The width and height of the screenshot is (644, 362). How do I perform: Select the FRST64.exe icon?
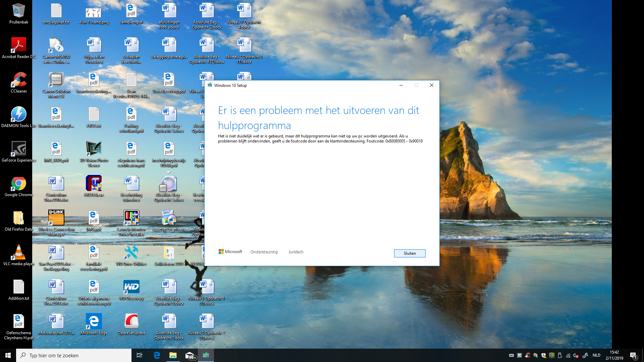pyautogui.click(x=94, y=186)
